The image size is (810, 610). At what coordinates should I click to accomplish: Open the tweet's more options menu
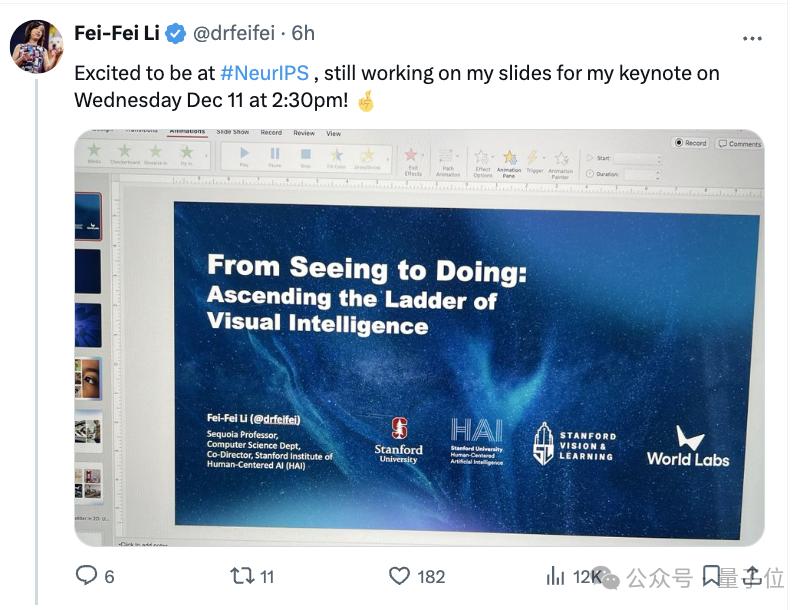[752, 39]
